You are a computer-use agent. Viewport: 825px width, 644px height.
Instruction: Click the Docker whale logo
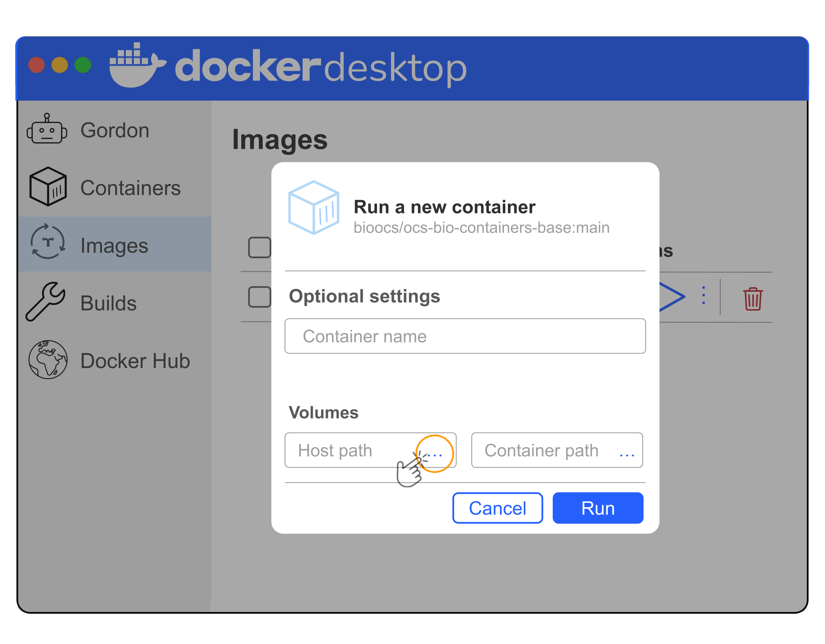coord(138,65)
